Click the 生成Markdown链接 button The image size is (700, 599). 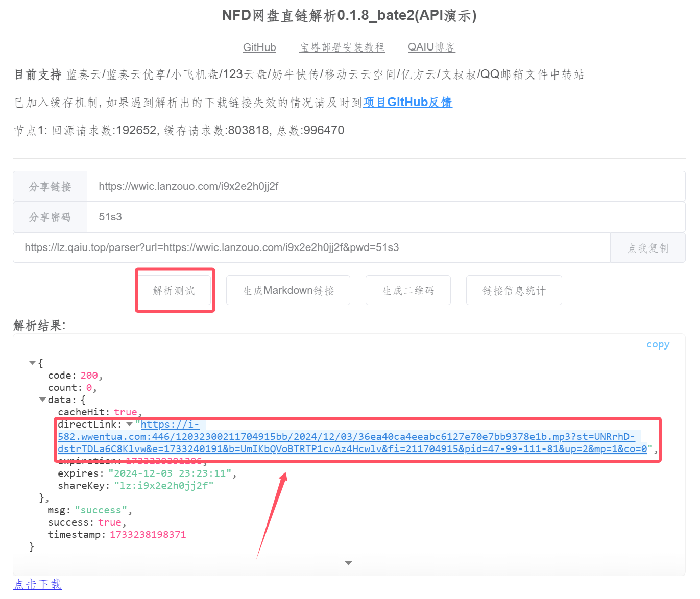click(288, 290)
